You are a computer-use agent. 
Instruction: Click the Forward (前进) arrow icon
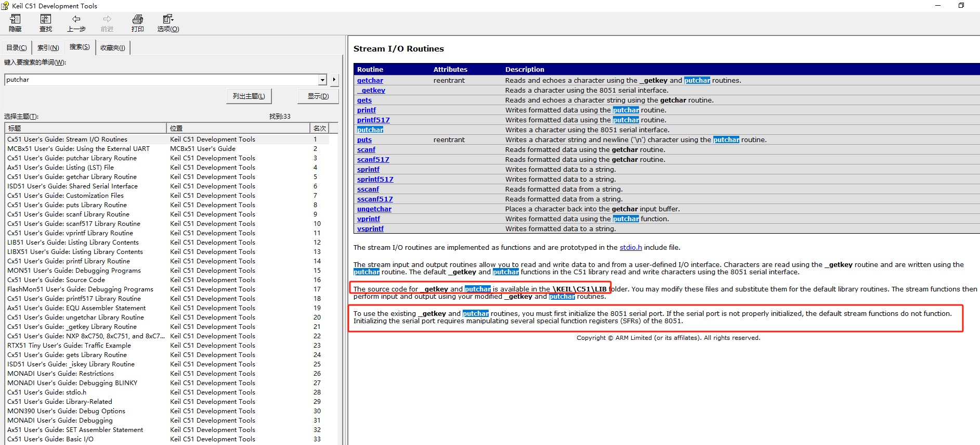point(107,19)
